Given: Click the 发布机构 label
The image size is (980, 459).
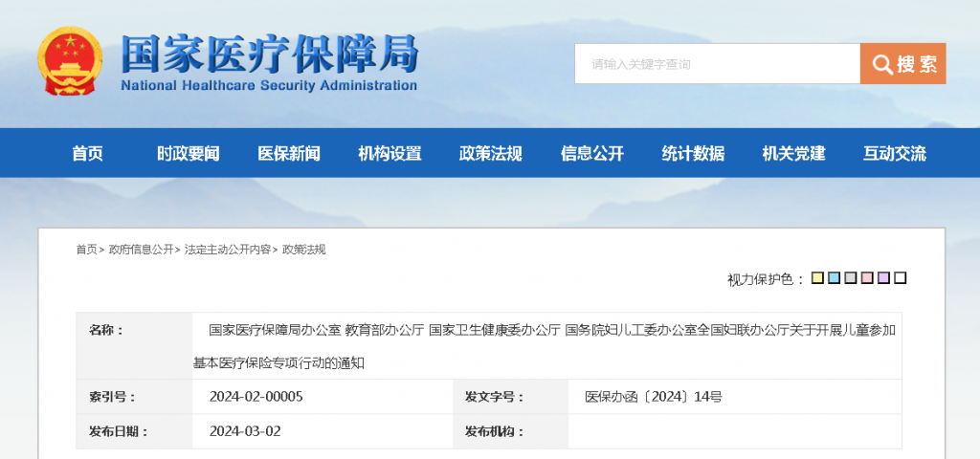Looking at the screenshot, I should 494,431.
